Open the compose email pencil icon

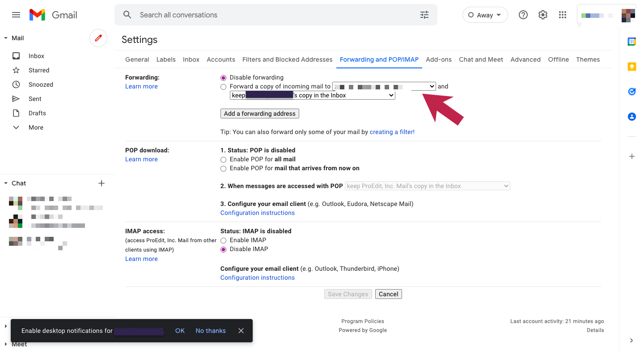(98, 38)
